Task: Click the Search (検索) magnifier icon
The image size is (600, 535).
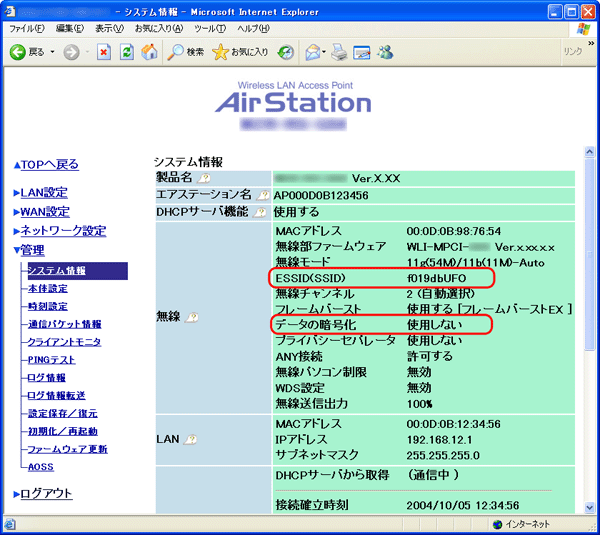Action: tap(176, 52)
